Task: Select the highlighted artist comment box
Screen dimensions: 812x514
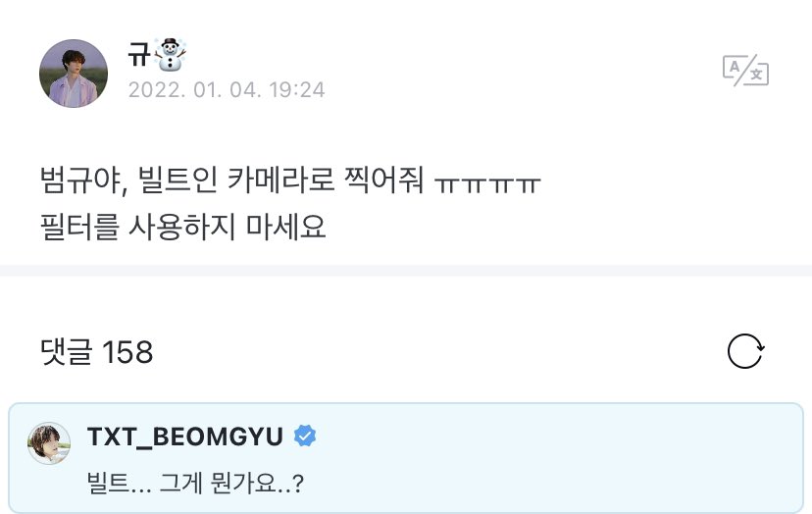Action: [406, 458]
